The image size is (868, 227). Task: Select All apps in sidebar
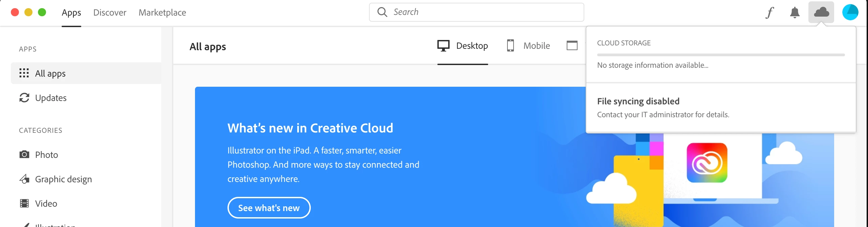point(86,73)
